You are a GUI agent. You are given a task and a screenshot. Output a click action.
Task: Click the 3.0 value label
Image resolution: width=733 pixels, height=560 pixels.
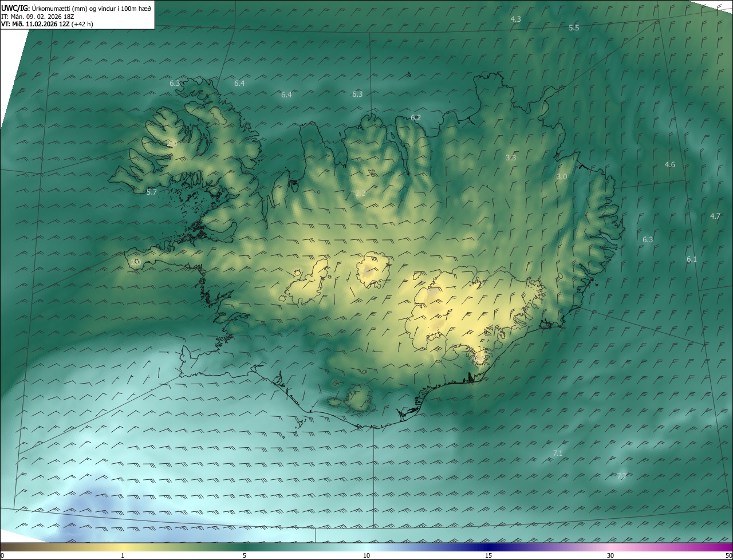(562, 177)
